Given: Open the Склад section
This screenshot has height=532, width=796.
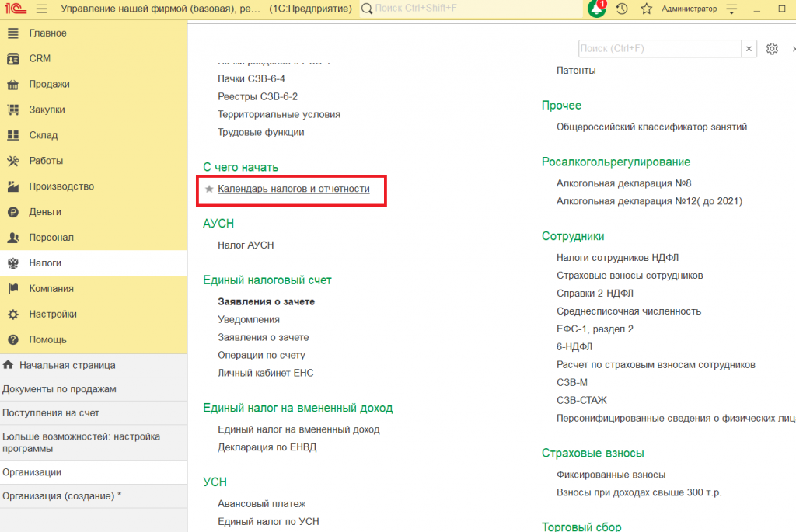Looking at the screenshot, I should (x=93, y=135).
